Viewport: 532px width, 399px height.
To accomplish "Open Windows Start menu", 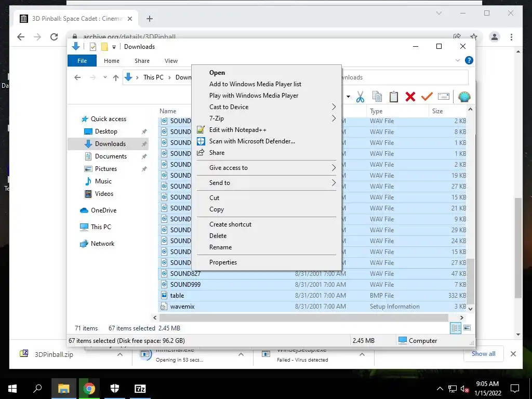I will 12,389.
